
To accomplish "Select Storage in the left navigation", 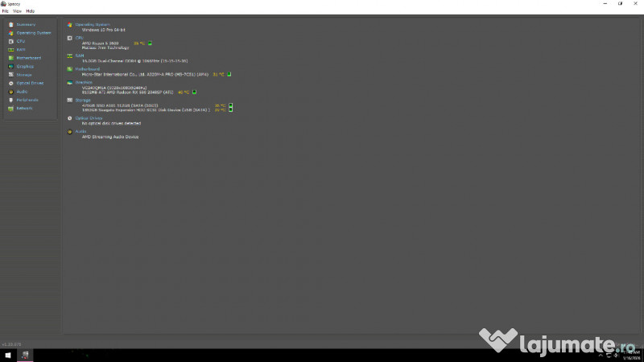I will coord(24,75).
